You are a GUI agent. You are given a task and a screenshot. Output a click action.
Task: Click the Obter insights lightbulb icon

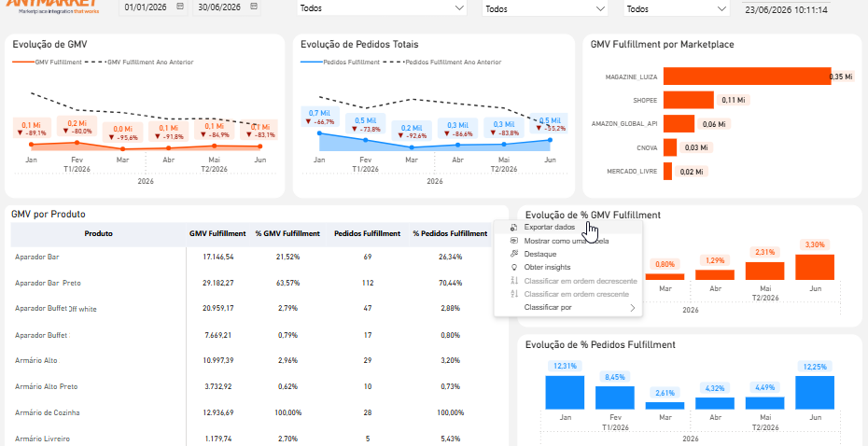tap(513, 267)
